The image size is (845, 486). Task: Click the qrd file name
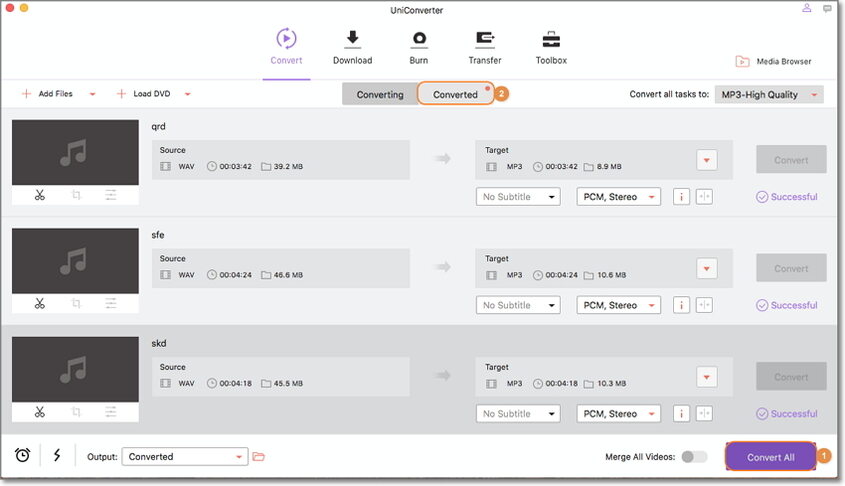[158, 127]
